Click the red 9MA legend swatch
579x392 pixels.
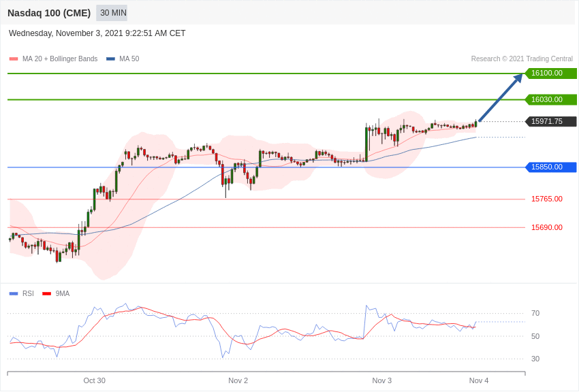[46, 294]
